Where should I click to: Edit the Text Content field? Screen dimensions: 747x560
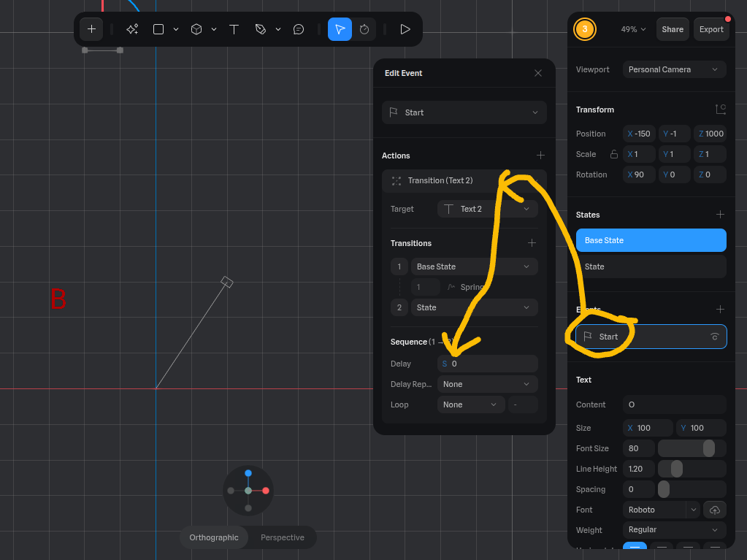pyautogui.click(x=674, y=404)
